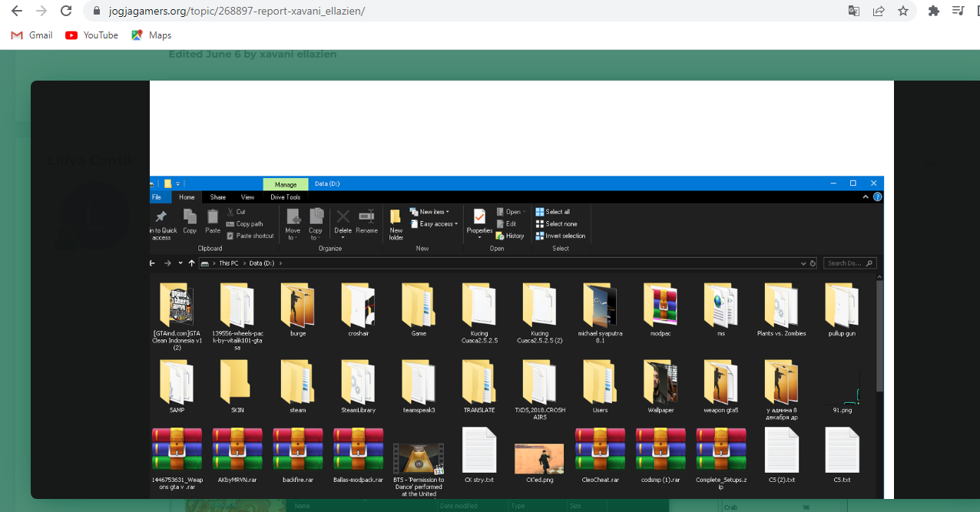Screen dimensions: 980x512
Task: Select the pullup gun folder
Action: click(x=842, y=310)
